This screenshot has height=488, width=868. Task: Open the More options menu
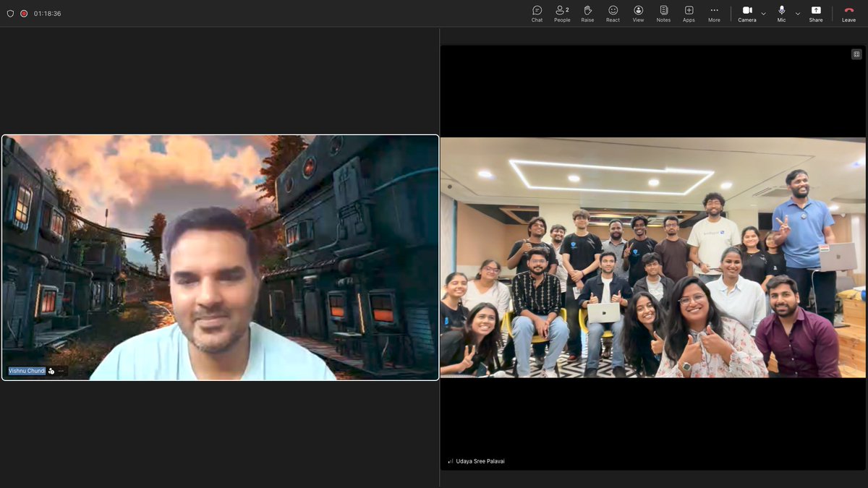[x=714, y=13]
